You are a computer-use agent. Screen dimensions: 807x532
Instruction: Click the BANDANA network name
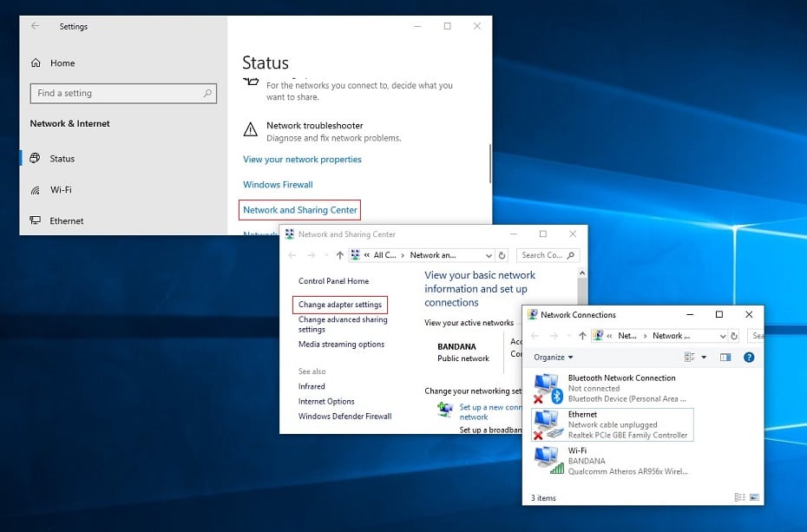coord(456,347)
